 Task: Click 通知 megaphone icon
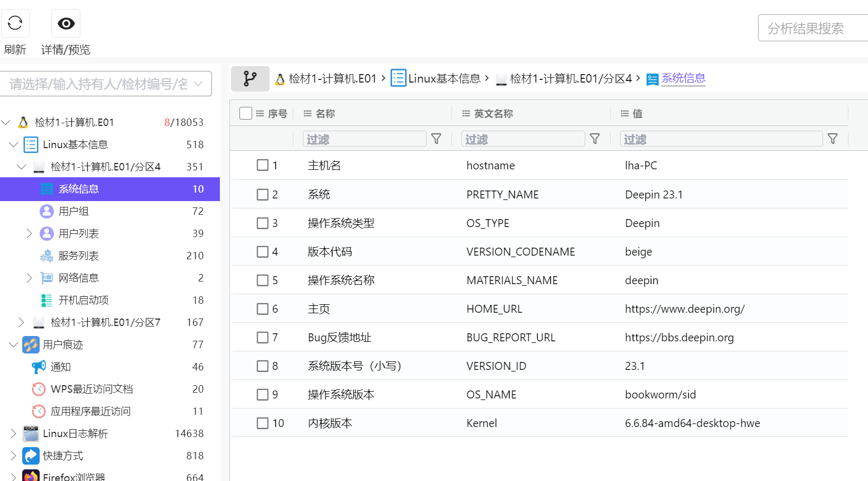[39, 366]
